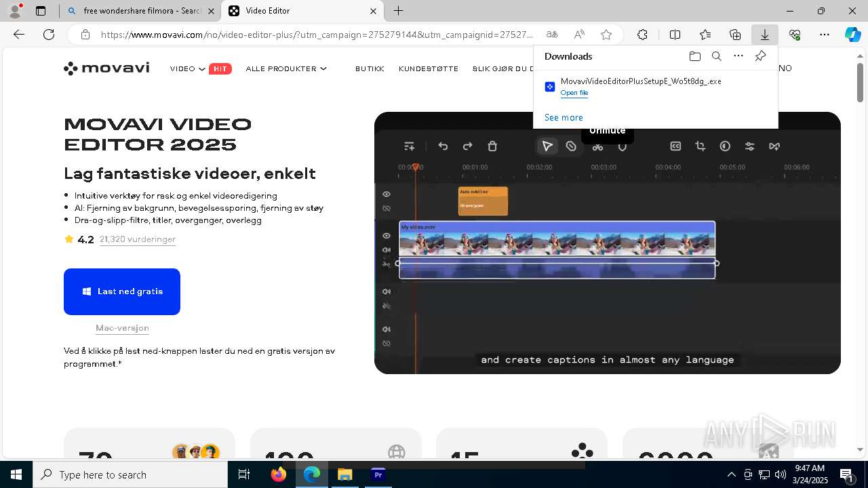Click the 00:03:00 mark on timeline ruler
Image resolution: width=868 pixels, height=488 pixels.
pyautogui.click(x=604, y=167)
